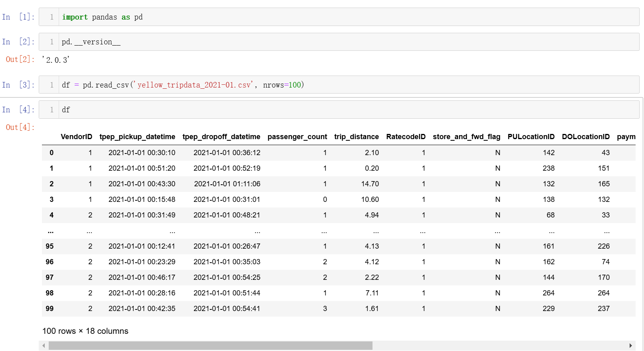Click DOLocationID value 226
This screenshot has width=644, height=351.
(604, 246)
